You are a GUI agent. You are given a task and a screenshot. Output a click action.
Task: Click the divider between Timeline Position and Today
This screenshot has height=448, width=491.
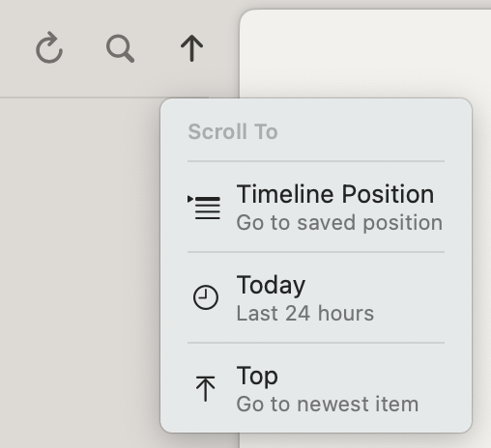coord(316,252)
